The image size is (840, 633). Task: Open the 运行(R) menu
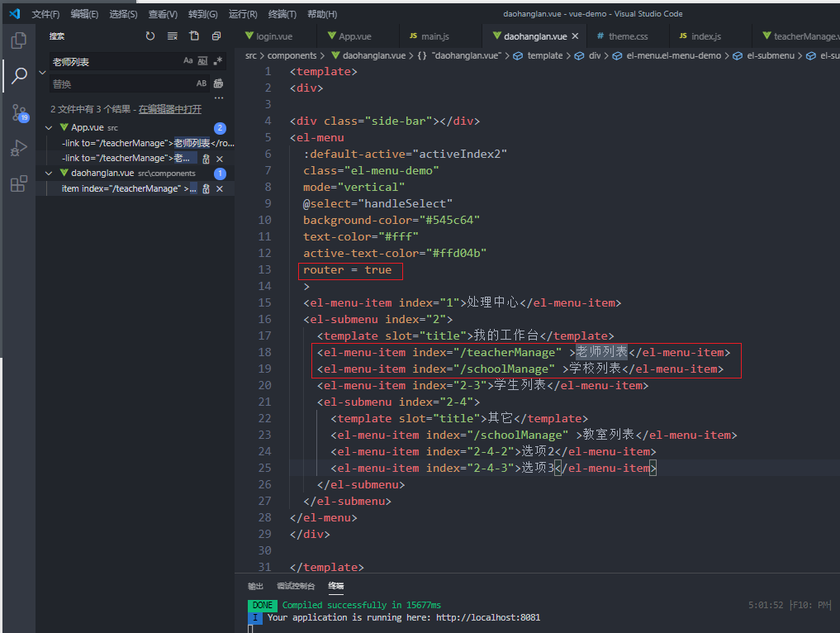(243, 14)
